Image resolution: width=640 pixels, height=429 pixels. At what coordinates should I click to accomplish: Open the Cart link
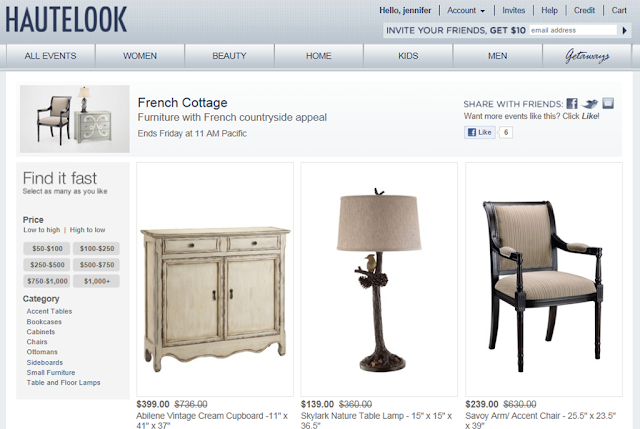coord(619,10)
